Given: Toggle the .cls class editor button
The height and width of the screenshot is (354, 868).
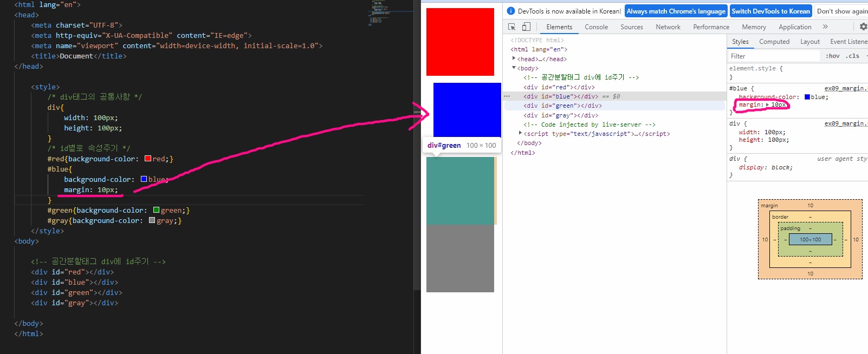Looking at the screenshot, I should tap(853, 56).
